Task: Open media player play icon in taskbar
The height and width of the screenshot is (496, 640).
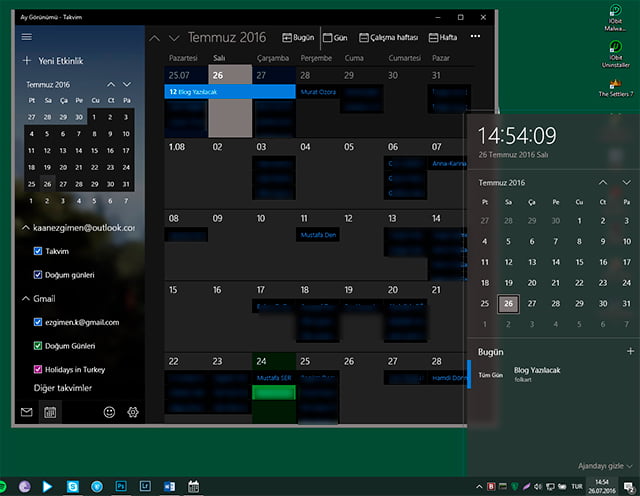Action: pyautogui.click(x=48, y=486)
